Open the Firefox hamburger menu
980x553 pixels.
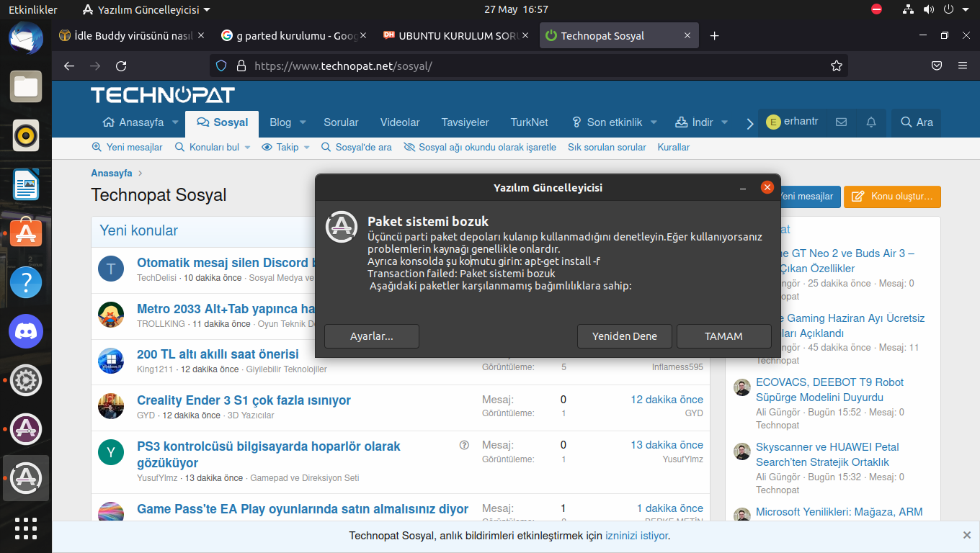click(963, 66)
